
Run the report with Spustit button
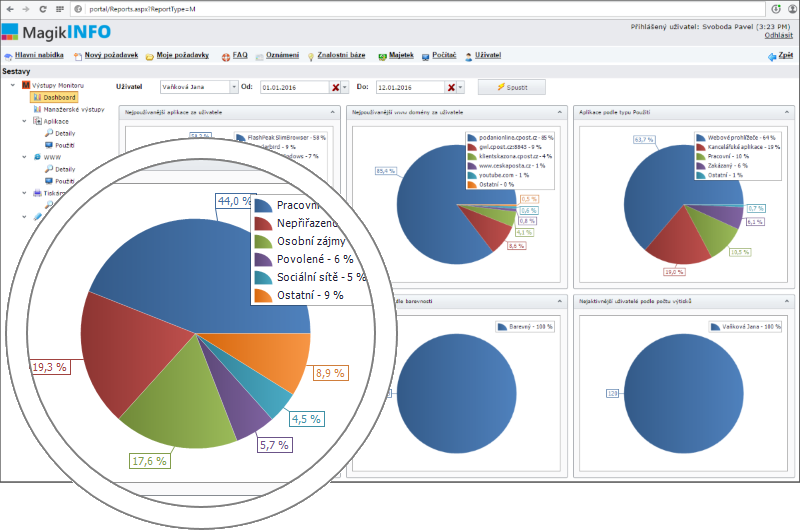(511, 87)
